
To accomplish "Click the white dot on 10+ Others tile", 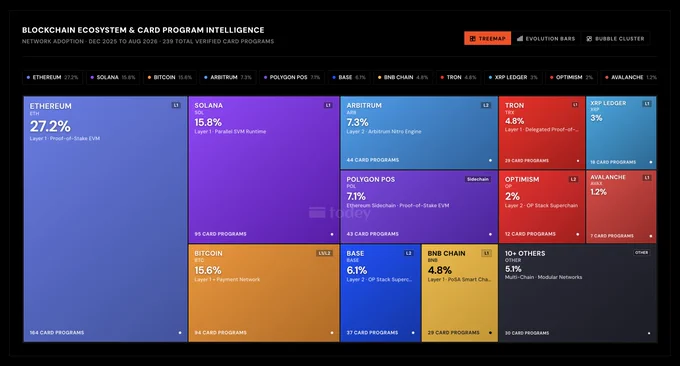I will 649,333.
